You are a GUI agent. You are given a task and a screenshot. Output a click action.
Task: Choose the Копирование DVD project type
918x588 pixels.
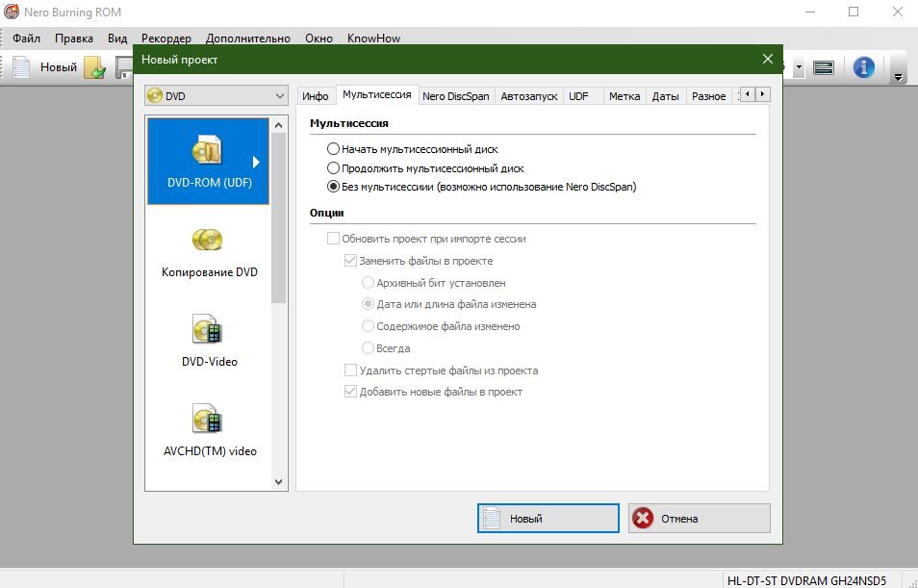(208, 252)
